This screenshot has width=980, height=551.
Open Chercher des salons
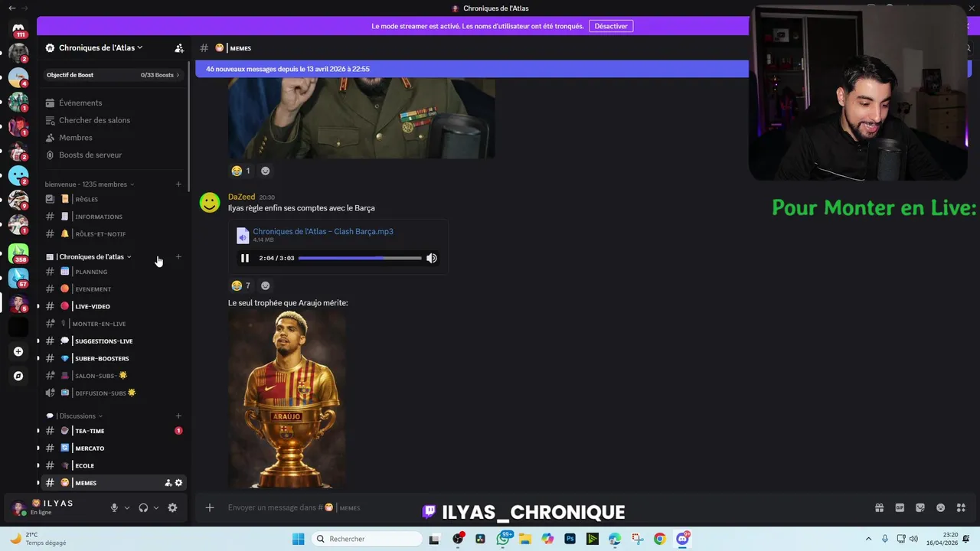pyautogui.click(x=113, y=120)
